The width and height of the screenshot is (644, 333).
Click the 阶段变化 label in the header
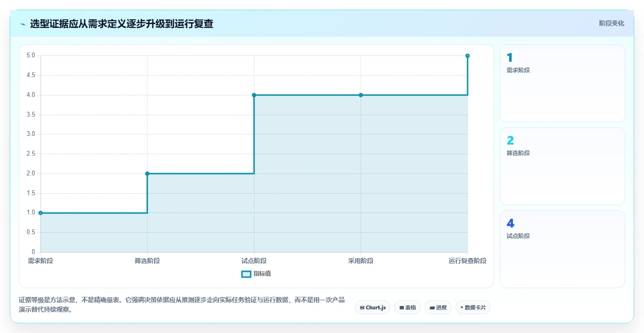pos(611,23)
